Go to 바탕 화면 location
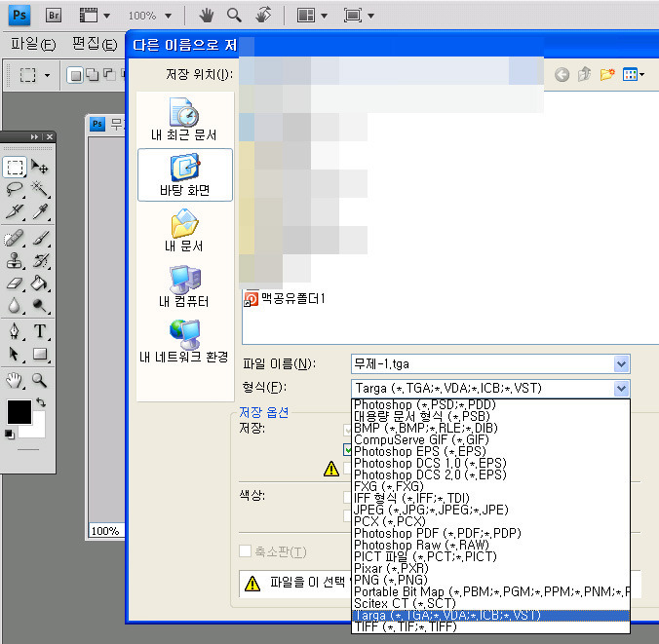The image size is (659, 644). tap(185, 174)
